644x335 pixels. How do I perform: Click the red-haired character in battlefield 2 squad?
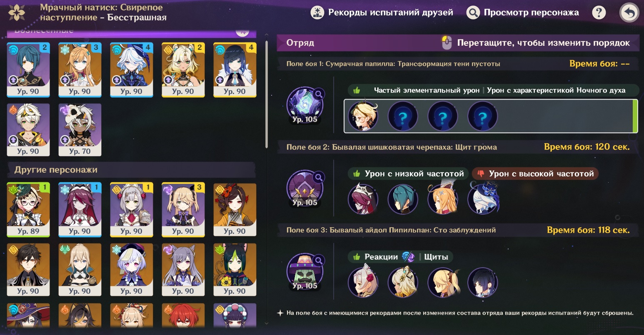363,200
